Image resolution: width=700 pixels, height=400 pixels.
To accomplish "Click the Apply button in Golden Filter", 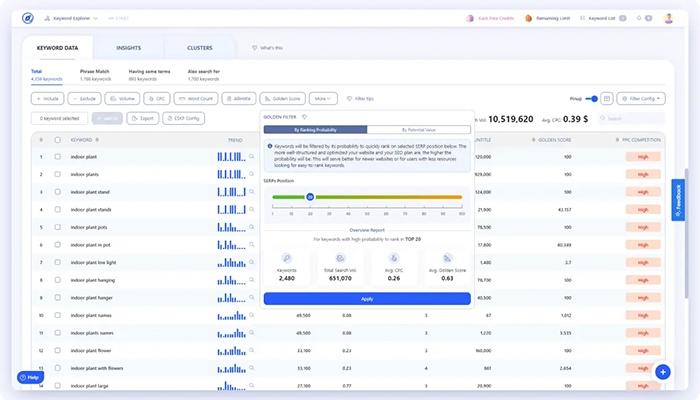I will (x=367, y=299).
